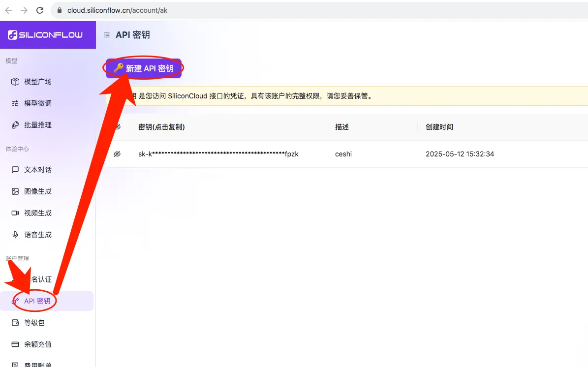Click the 语音生成 microphone icon
This screenshot has width=588, height=367.
(x=15, y=235)
